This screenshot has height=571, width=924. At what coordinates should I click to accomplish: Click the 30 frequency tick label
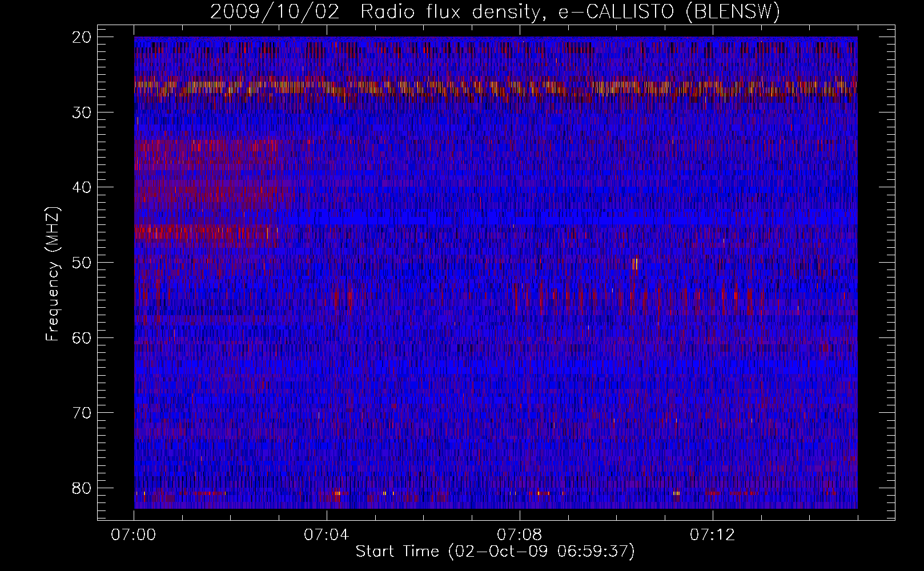82,112
